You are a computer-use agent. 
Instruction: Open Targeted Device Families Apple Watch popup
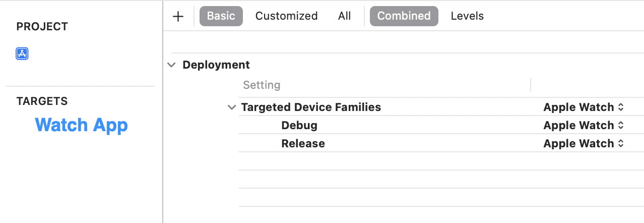pyautogui.click(x=584, y=107)
